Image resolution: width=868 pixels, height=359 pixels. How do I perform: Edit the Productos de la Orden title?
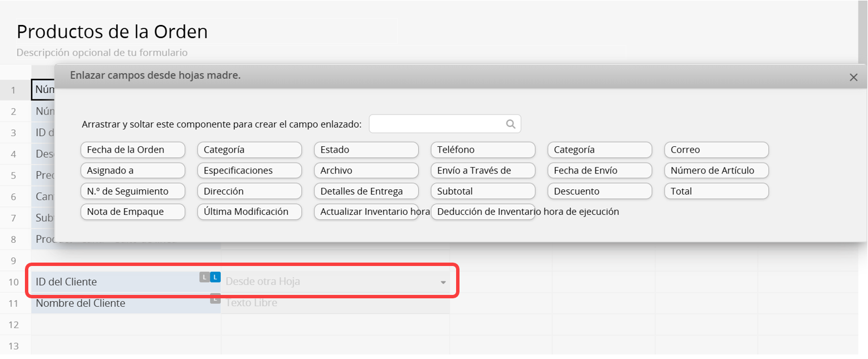[112, 32]
